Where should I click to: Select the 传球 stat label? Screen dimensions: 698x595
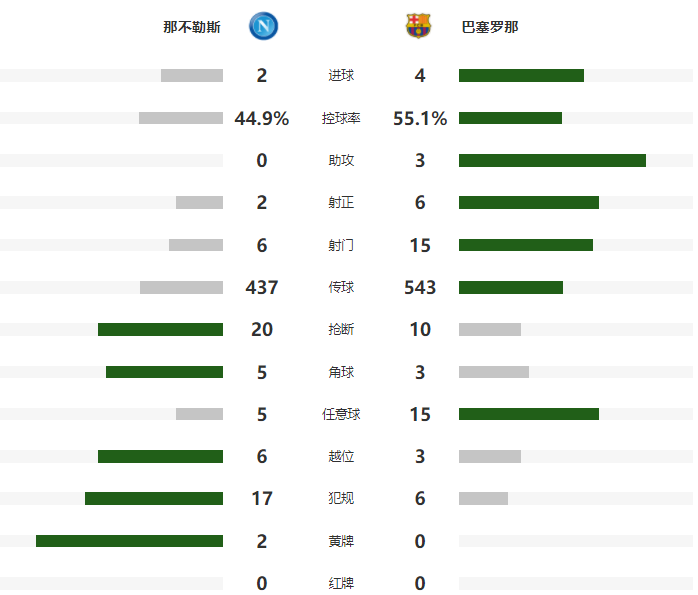(341, 287)
